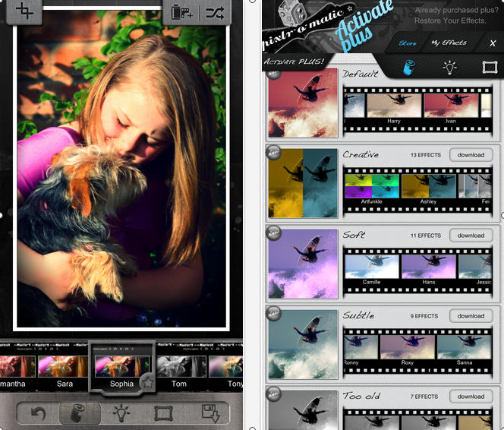Open the add film pack icon
The image size is (504, 430).
[x=182, y=13]
